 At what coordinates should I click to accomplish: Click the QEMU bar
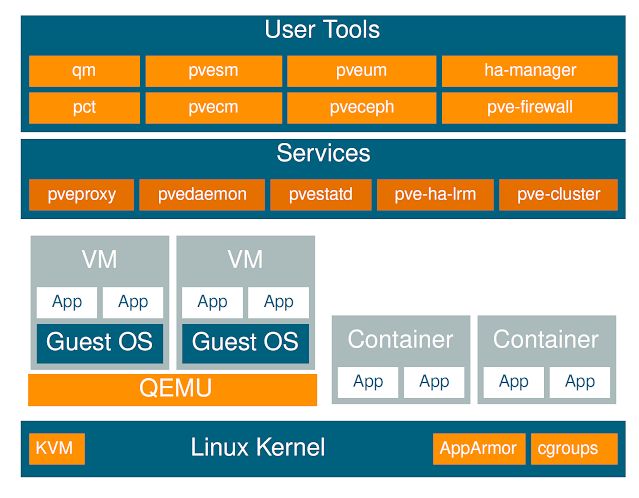pyautogui.click(x=172, y=390)
